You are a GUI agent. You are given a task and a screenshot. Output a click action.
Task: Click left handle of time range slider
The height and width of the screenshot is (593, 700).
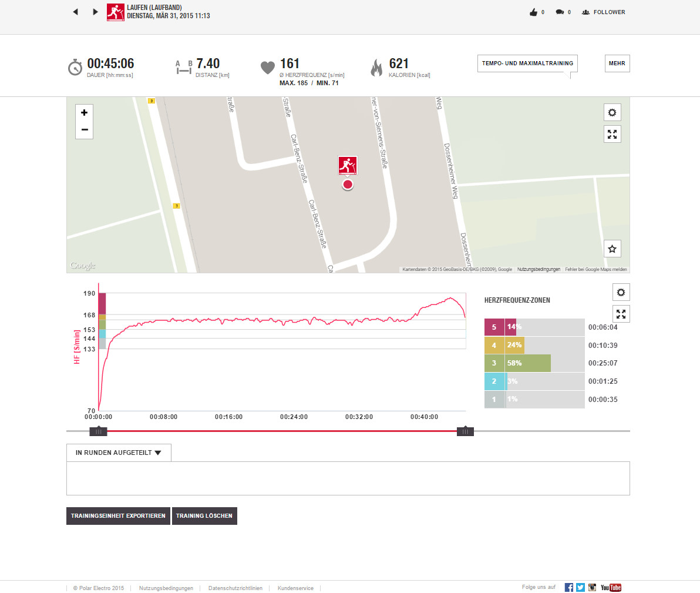tap(98, 431)
